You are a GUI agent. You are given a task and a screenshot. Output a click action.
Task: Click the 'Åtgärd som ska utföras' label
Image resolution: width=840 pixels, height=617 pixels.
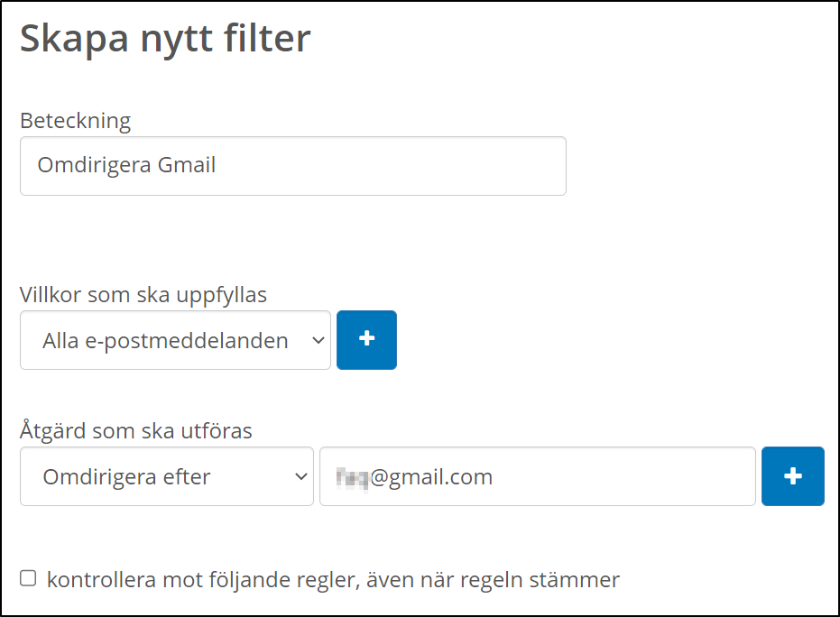136,430
